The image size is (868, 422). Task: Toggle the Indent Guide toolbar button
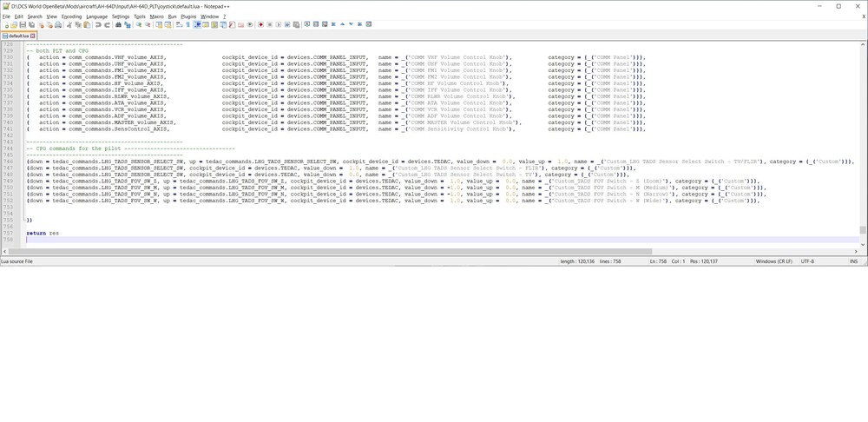[x=198, y=24]
